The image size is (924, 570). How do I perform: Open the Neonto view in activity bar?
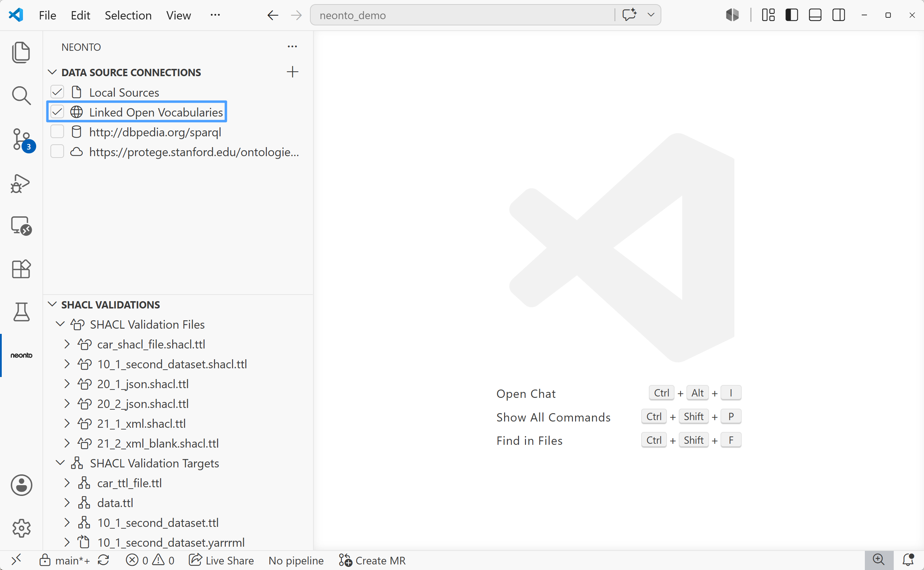(x=22, y=355)
